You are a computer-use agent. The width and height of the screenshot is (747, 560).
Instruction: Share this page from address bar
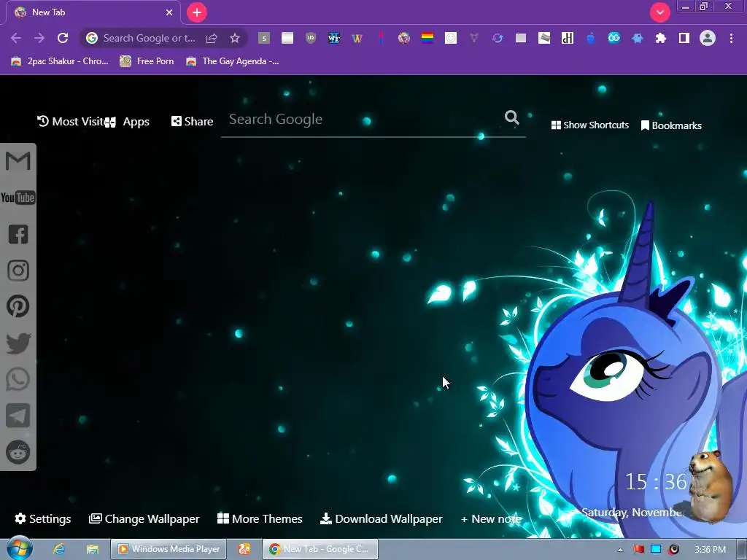point(212,38)
